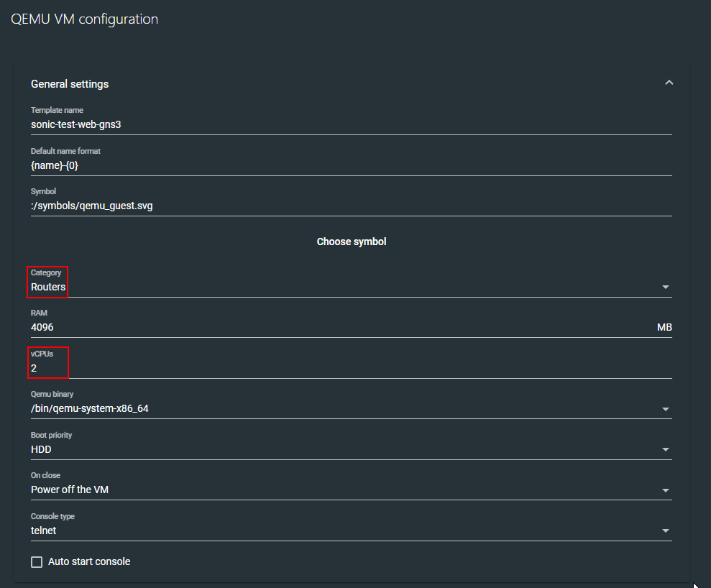Screen dimensions: 711x588
Task: Collapse the General settings panel chevron
Action: [669, 83]
